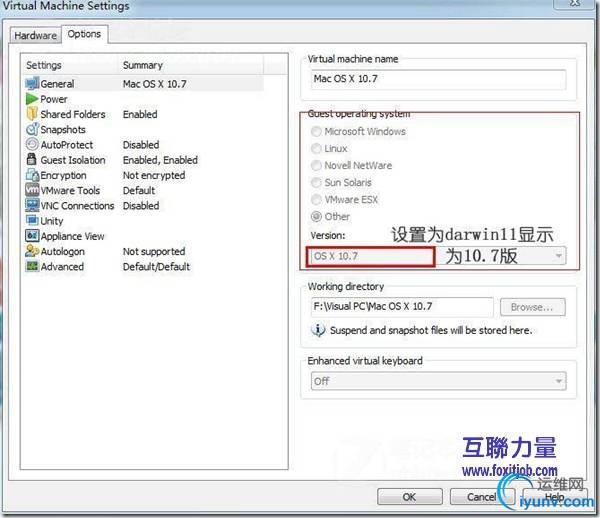Click the Working directory path field
The image size is (600, 518).
coord(402,307)
